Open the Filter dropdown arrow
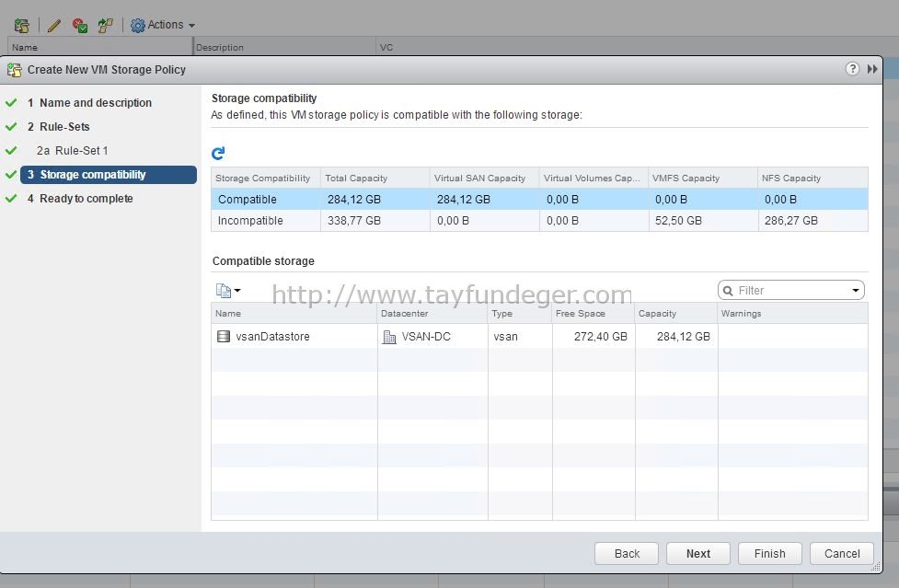899x588 pixels. point(856,291)
